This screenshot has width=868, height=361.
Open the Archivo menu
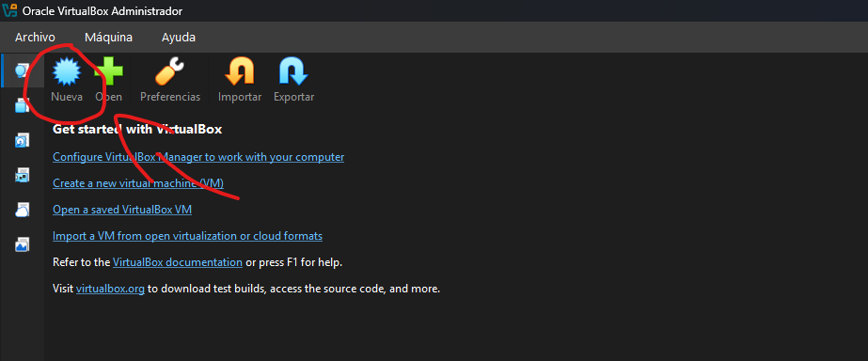pos(35,38)
